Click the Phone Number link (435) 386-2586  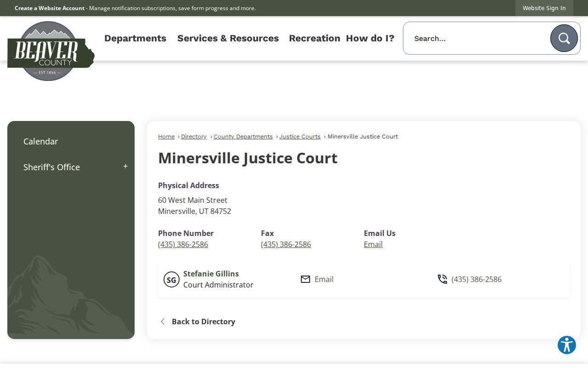(183, 244)
